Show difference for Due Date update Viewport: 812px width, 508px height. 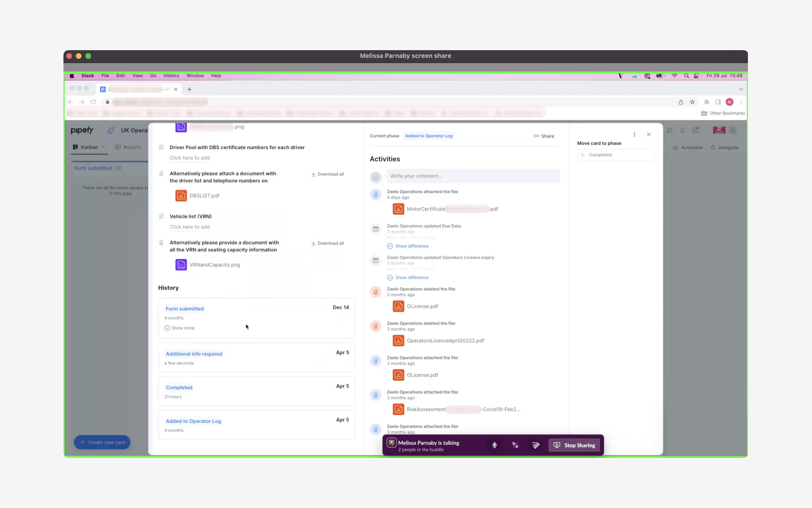point(408,246)
